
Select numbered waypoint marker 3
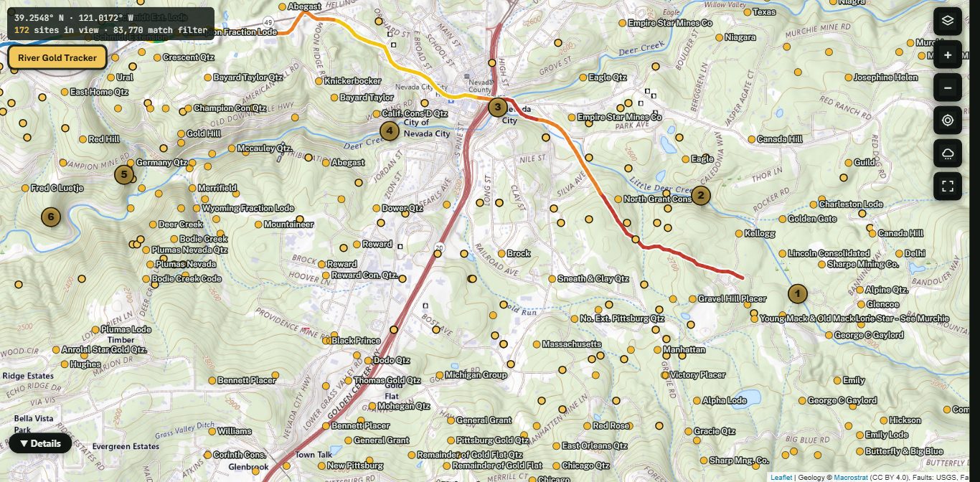(x=497, y=108)
